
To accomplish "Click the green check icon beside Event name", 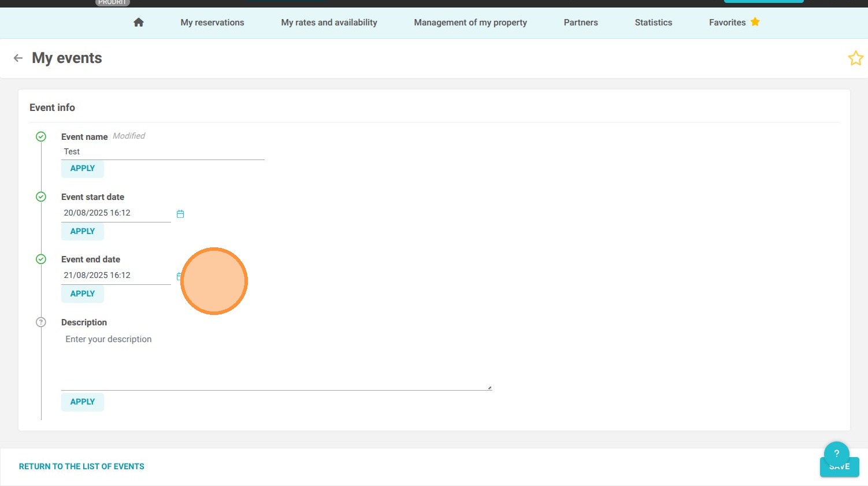I will (x=41, y=137).
